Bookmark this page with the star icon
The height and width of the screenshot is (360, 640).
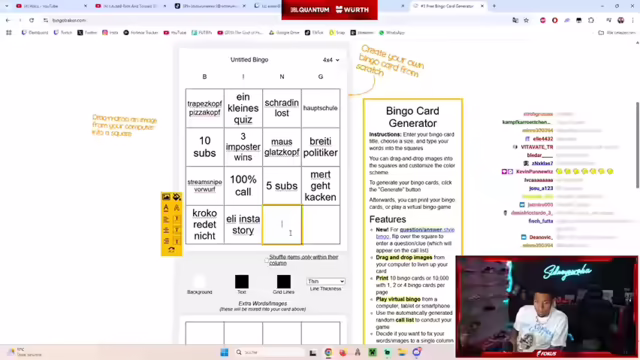click(526, 20)
